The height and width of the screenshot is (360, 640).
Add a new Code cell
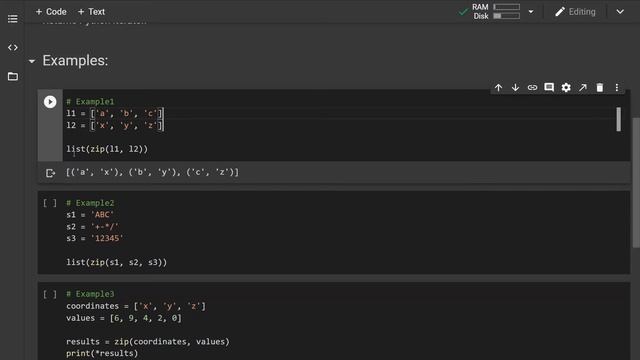51,12
